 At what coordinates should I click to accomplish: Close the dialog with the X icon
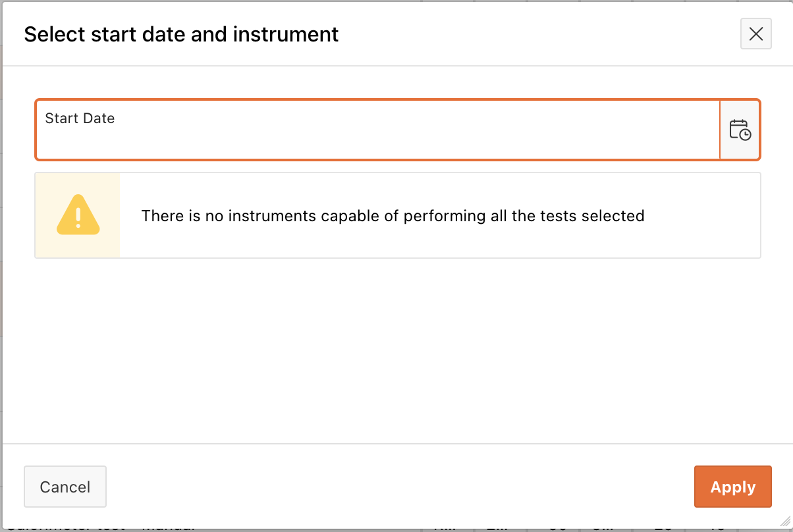click(756, 34)
